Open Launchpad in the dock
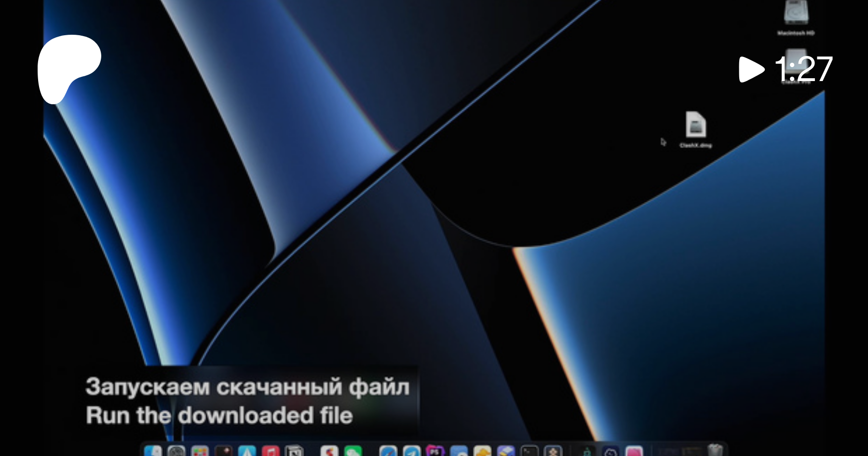 click(200, 452)
